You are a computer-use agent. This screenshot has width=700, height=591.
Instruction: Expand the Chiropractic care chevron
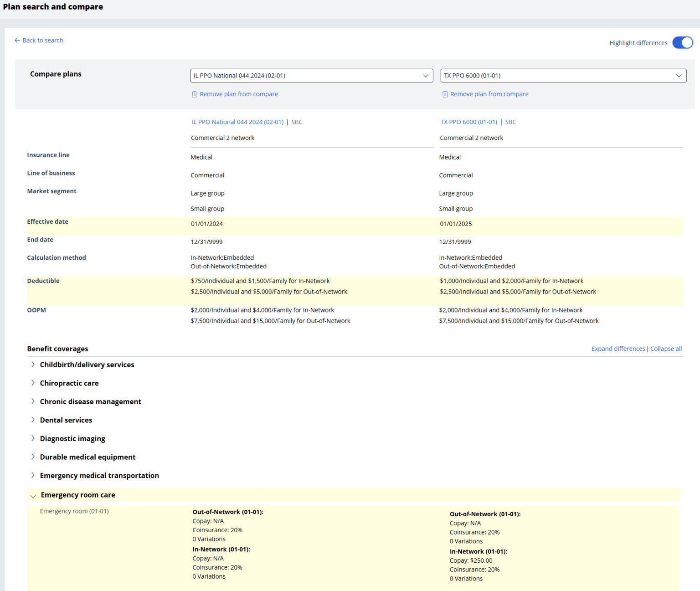(x=33, y=383)
